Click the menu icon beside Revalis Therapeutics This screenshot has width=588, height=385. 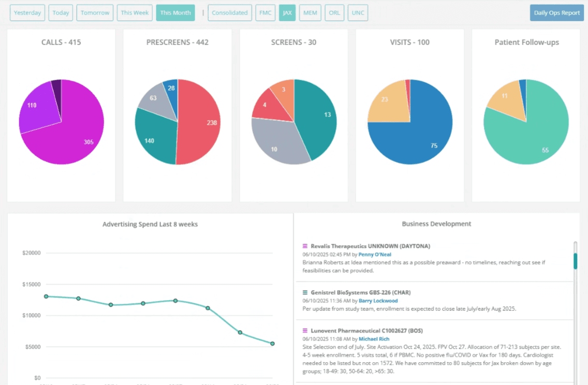(305, 246)
